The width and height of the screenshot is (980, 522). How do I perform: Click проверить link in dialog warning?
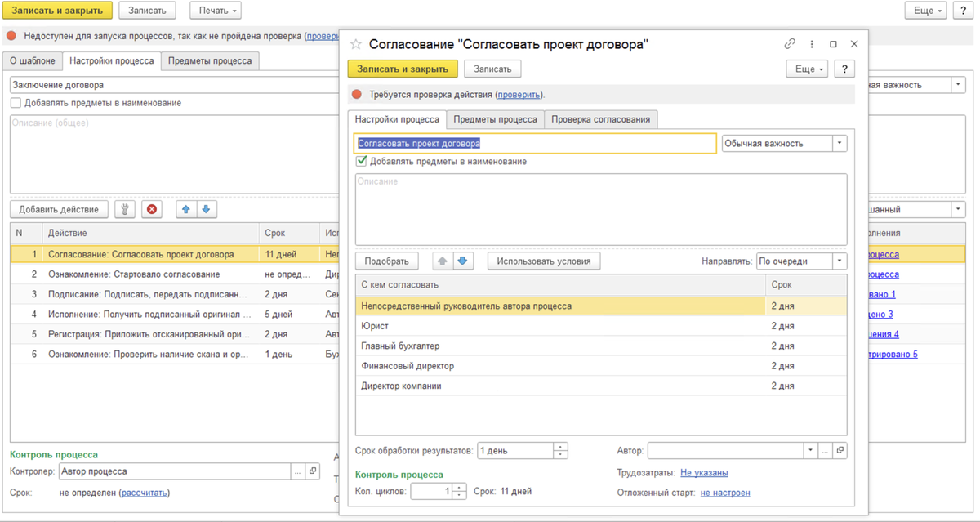tap(519, 95)
